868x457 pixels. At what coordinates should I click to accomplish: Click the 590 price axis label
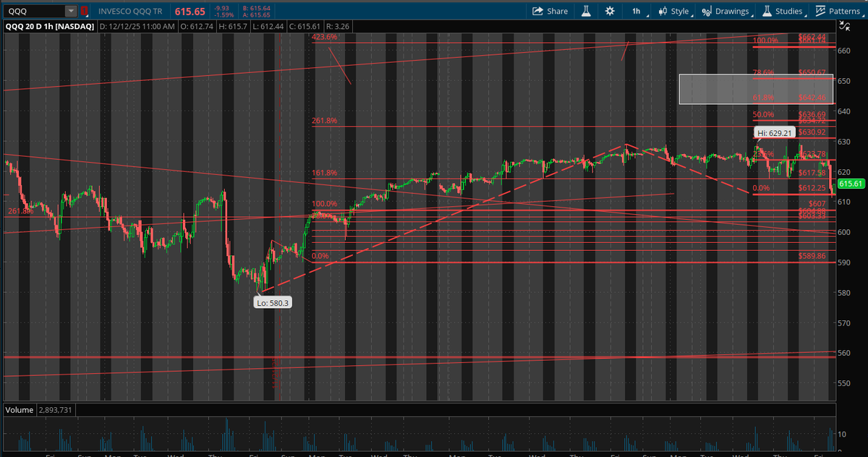coord(843,262)
